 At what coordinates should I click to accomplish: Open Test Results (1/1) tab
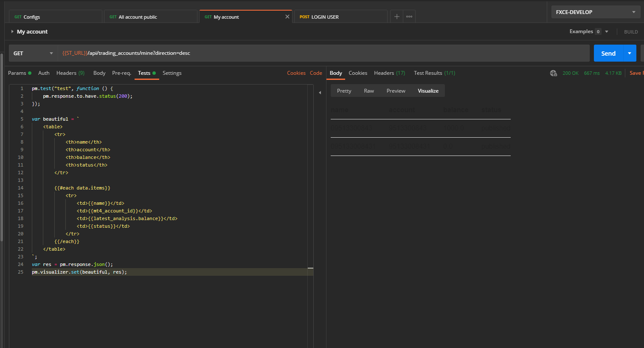coord(434,73)
